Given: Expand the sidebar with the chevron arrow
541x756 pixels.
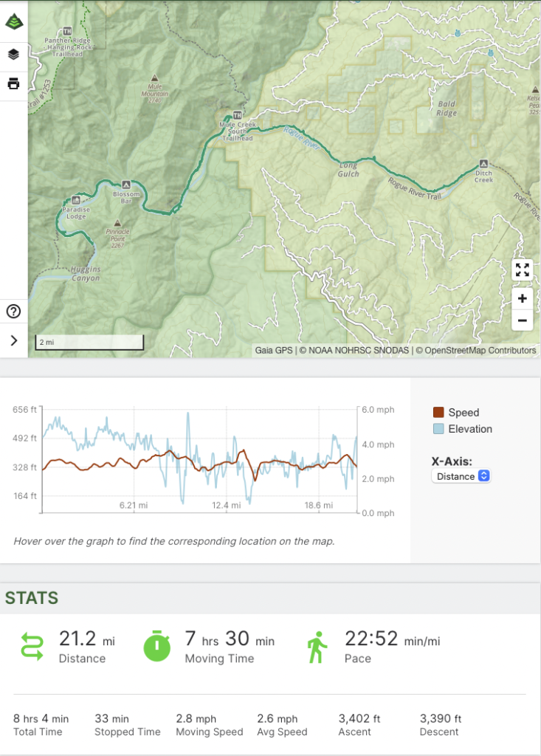Looking at the screenshot, I should (13, 340).
